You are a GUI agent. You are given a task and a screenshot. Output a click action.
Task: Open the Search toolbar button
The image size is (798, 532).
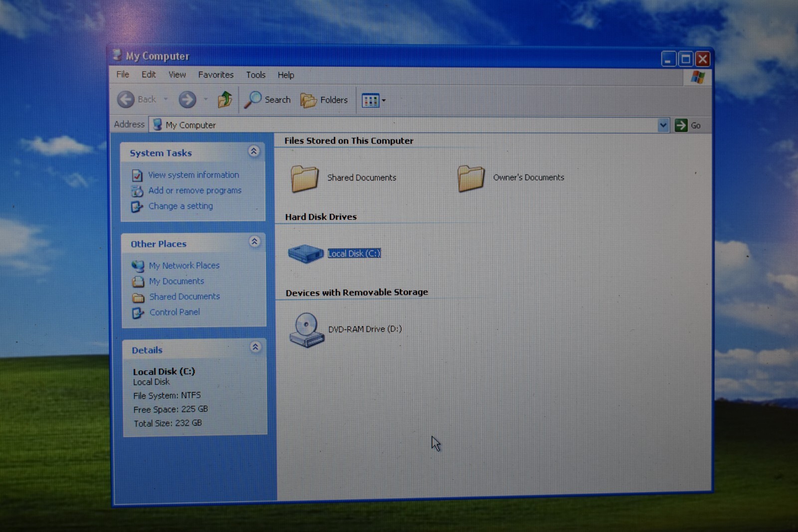pos(267,100)
